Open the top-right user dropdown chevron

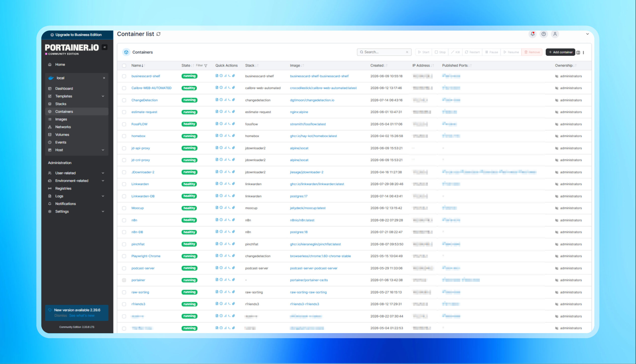(x=587, y=34)
